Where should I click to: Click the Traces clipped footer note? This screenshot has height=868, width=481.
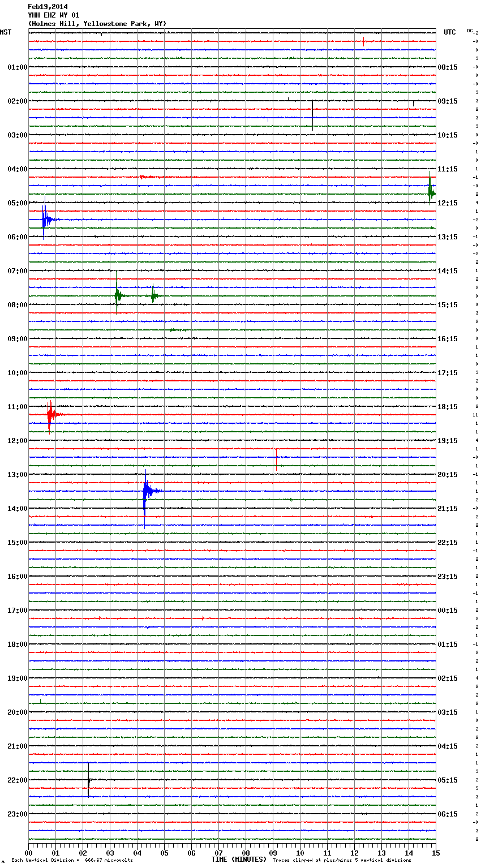pyautogui.click(x=342, y=860)
